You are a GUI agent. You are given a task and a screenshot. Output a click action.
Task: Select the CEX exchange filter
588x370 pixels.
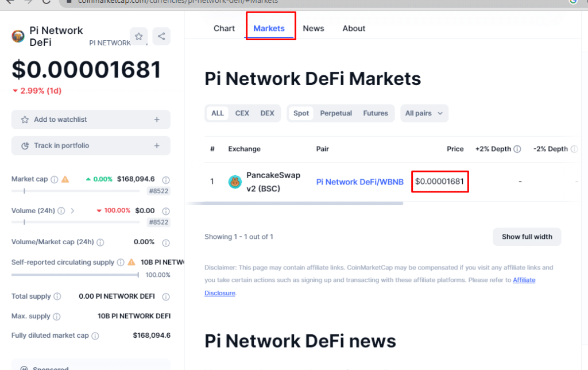pos(242,113)
